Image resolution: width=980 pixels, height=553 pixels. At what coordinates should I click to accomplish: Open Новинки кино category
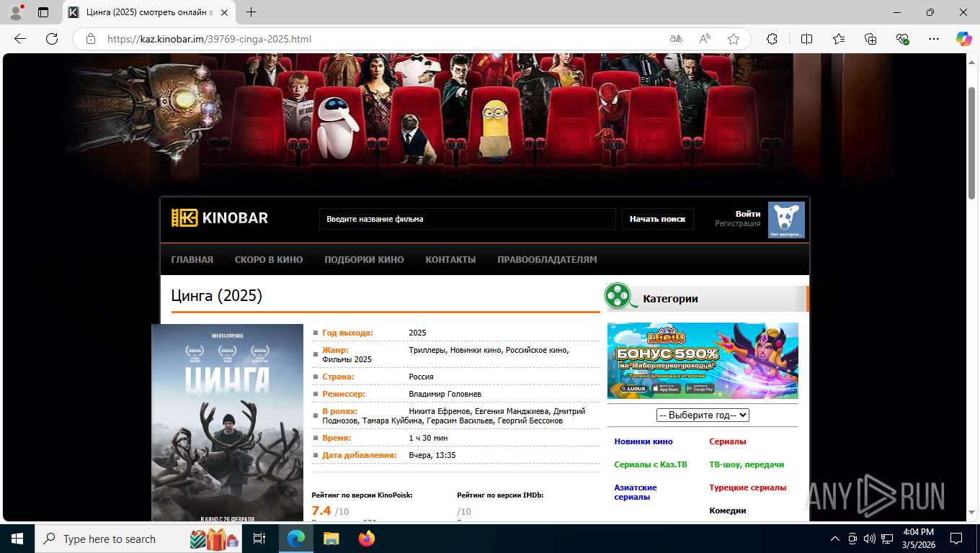(643, 441)
